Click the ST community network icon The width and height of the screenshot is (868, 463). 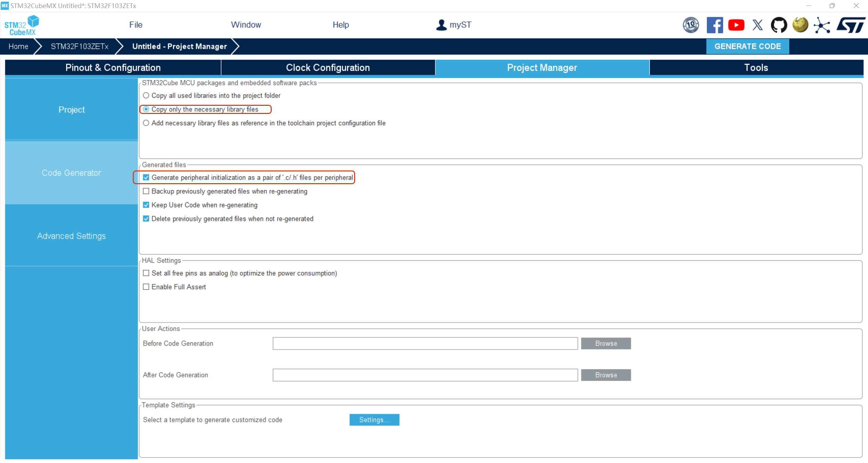pos(822,25)
